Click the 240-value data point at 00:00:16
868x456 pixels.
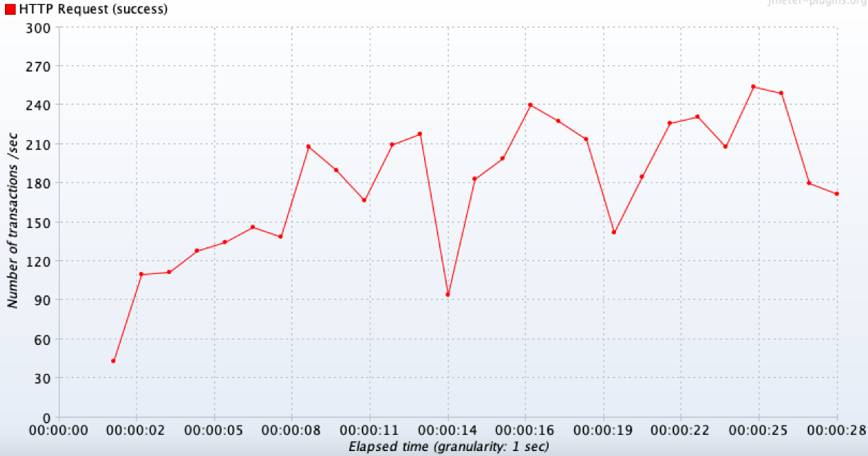click(530, 105)
